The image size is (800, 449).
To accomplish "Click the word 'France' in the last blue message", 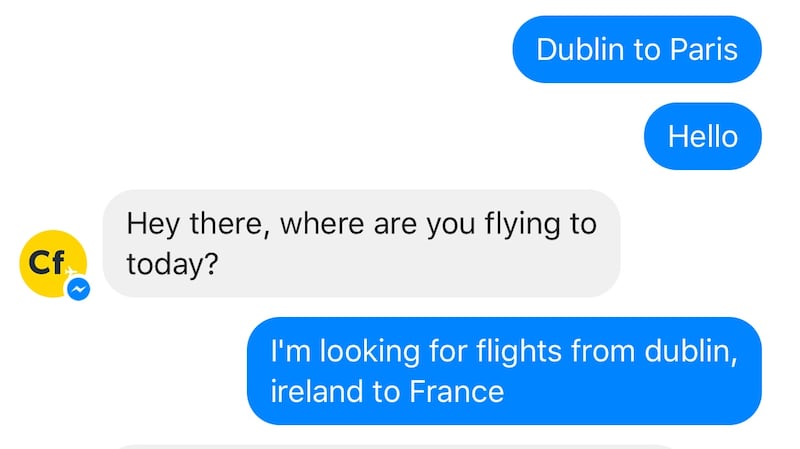I will pos(456,392).
